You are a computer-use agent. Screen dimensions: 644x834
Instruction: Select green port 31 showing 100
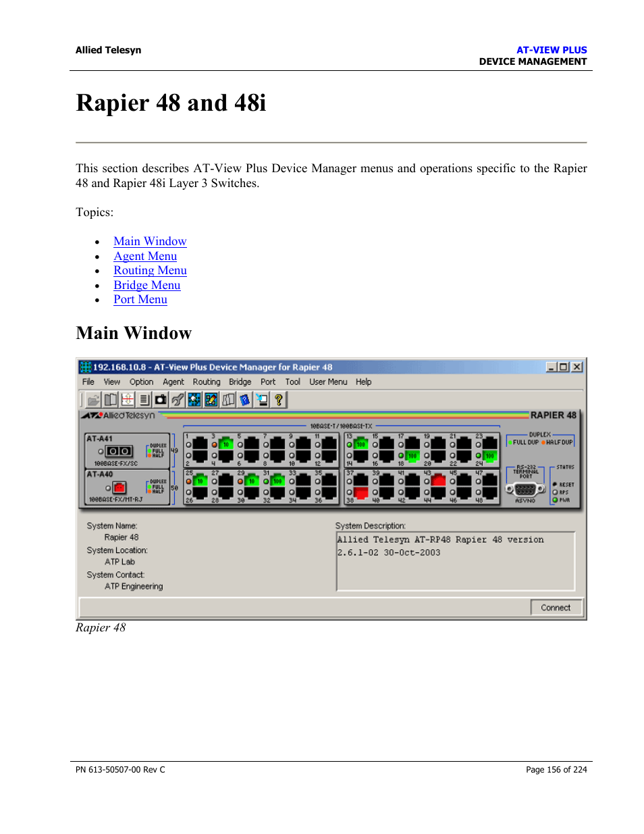tap(277, 481)
